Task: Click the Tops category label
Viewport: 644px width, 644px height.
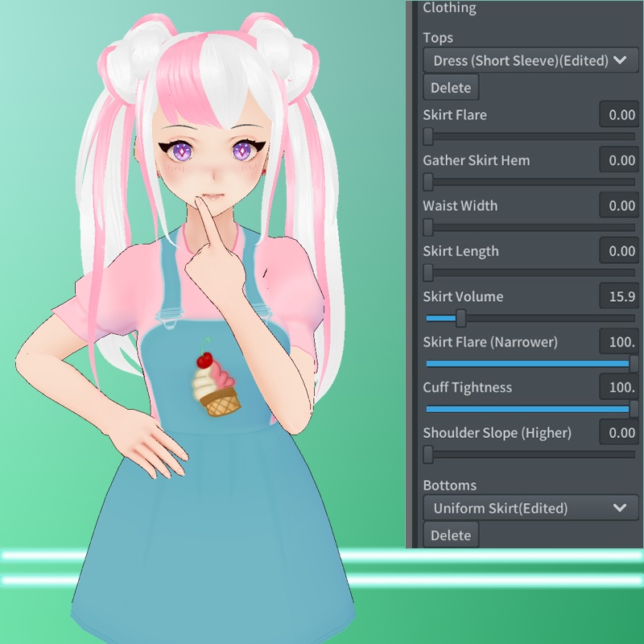Action: (x=439, y=37)
